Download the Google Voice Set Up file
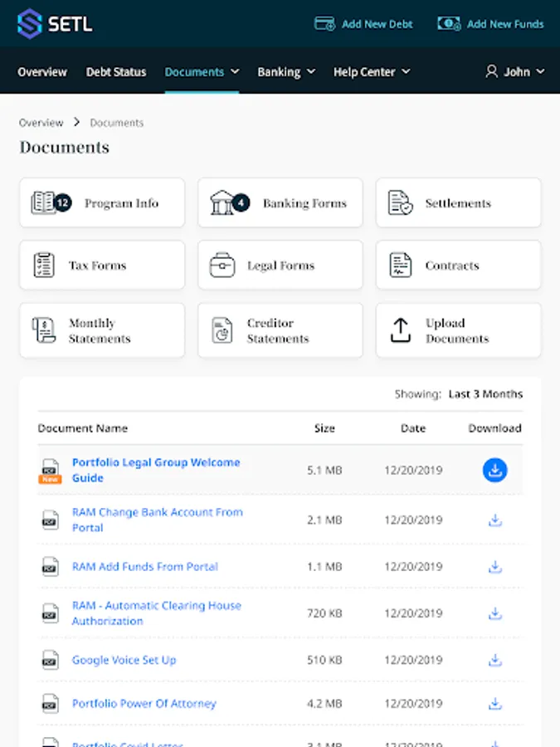This screenshot has height=747, width=560. point(495,661)
